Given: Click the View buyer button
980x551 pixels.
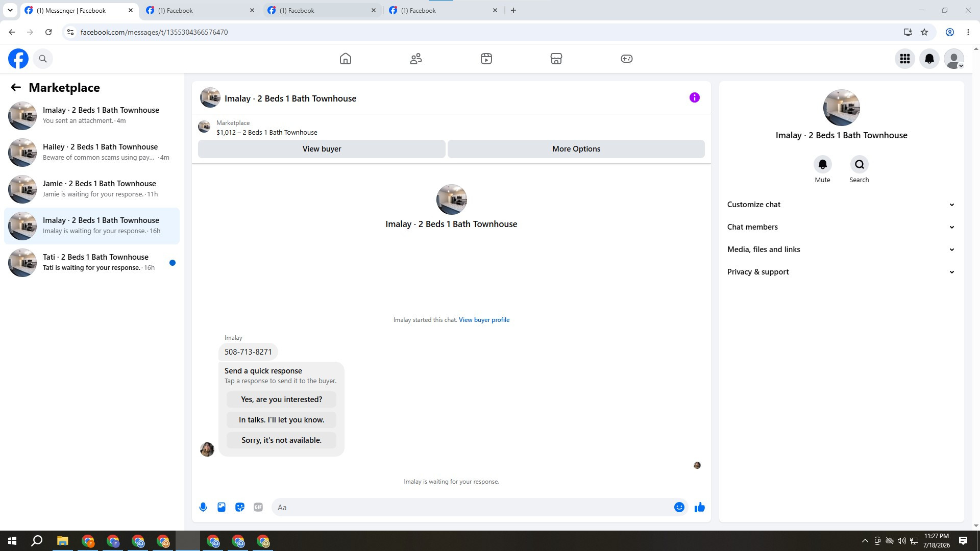Looking at the screenshot, I should tap(322, 149).
